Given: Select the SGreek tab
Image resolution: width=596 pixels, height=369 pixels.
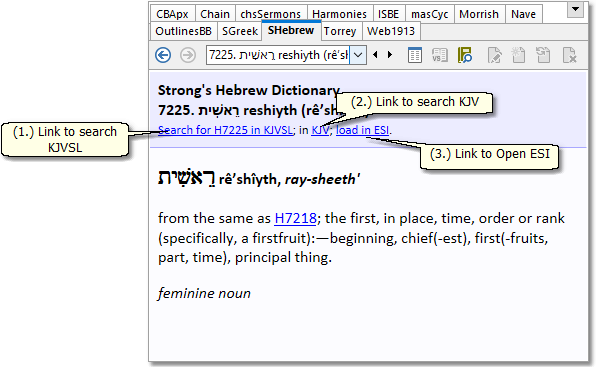Looking at the screenshot, I should click(240, 31).
